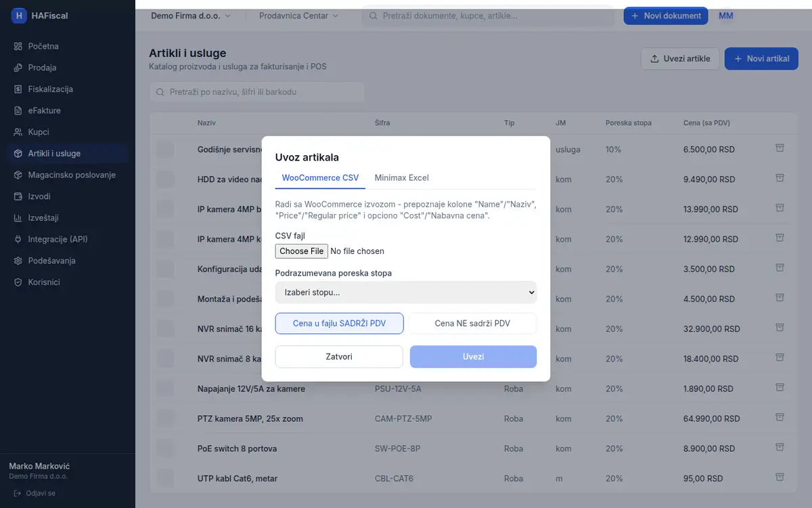Archive the PTZ kamera 5MP item

pyautogui.click(x=780, y=418)
